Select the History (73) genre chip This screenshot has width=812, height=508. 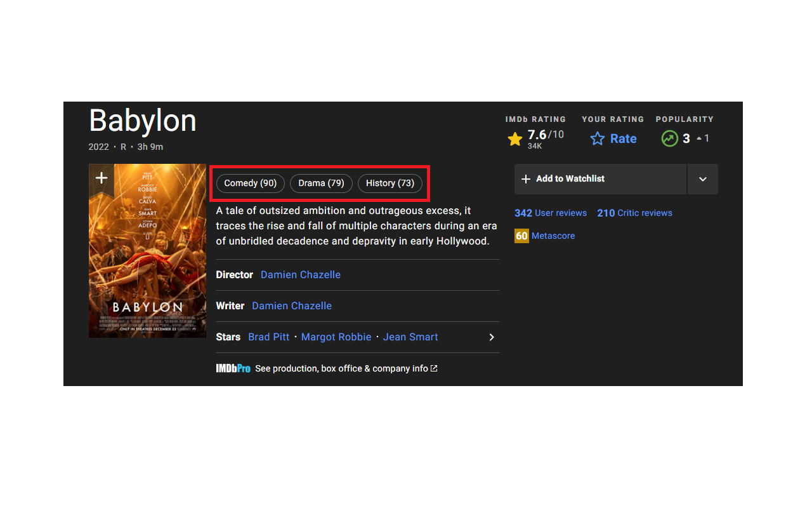390,183
